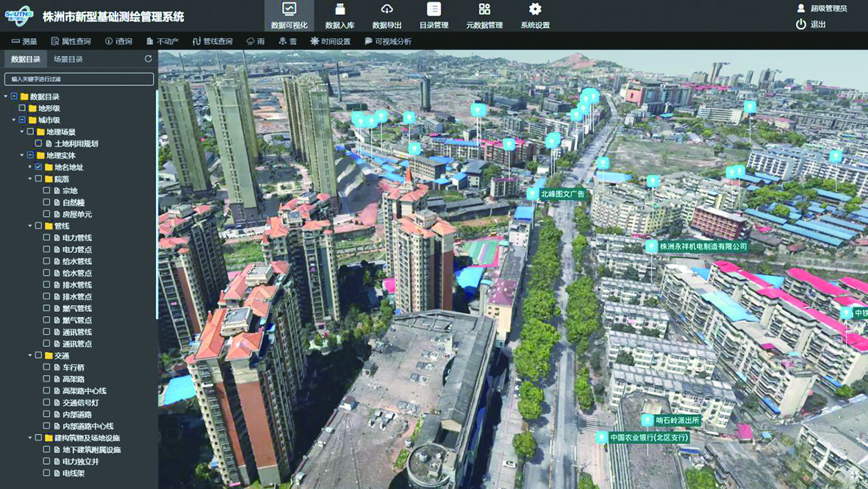Screen dimensions: 868x489
Task: Click the 北峰图文广告 map label
Action: click(x=562, y=194)
